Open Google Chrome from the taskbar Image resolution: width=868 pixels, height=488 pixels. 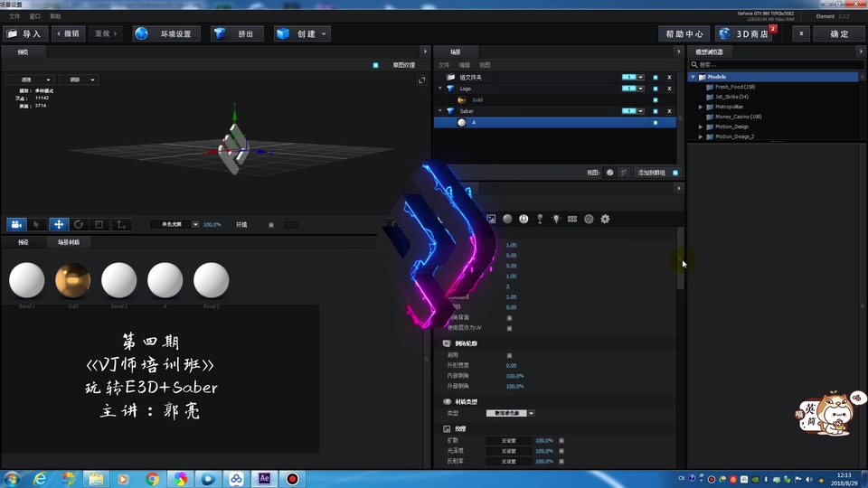point(152,479)
